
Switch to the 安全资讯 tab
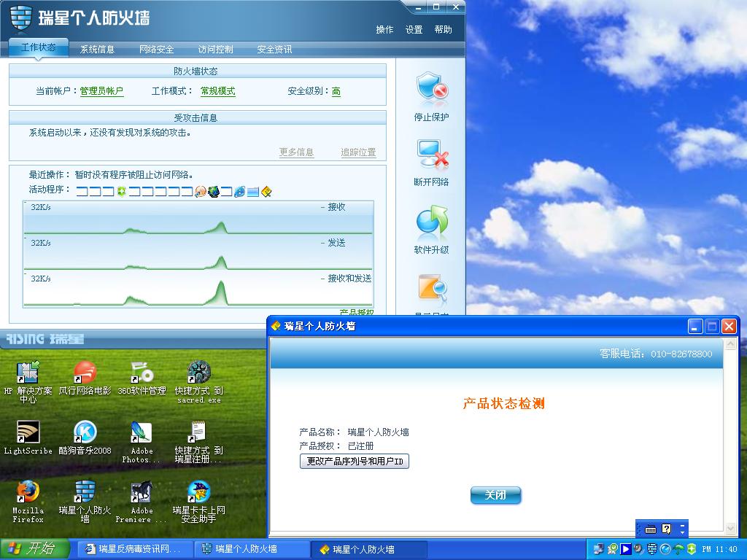click(x=274, y=49)
